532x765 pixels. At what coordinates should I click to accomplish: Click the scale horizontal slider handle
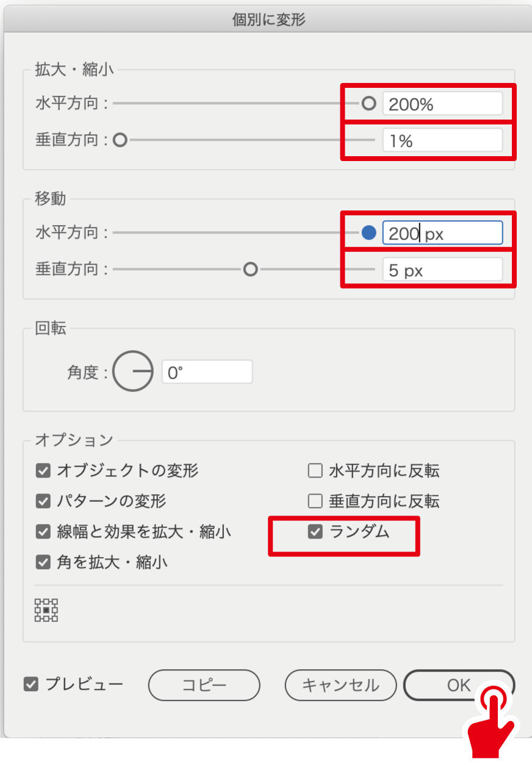click(368, 104)
